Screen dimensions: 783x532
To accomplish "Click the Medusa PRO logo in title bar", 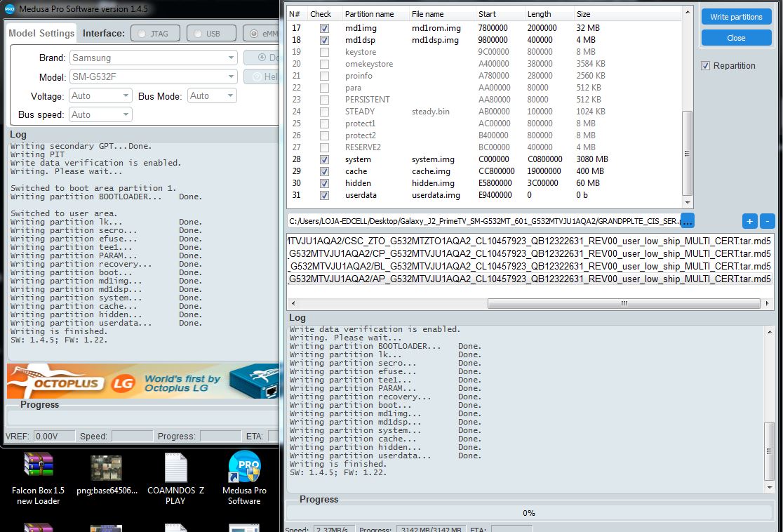I will coord(10,9).
